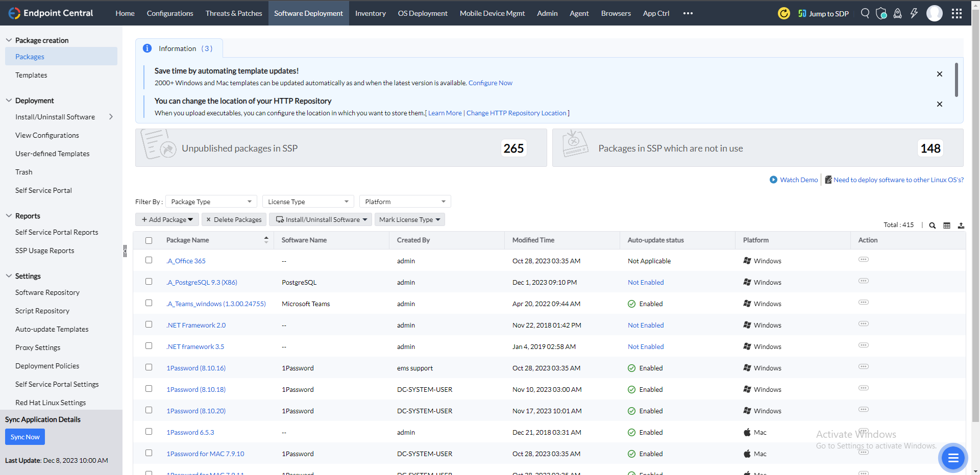Image resolution: width=980 pixels, height=475 pixels.
Task: Check the 1Password (8.10.16) row checkbox
Action: point(149,367)
